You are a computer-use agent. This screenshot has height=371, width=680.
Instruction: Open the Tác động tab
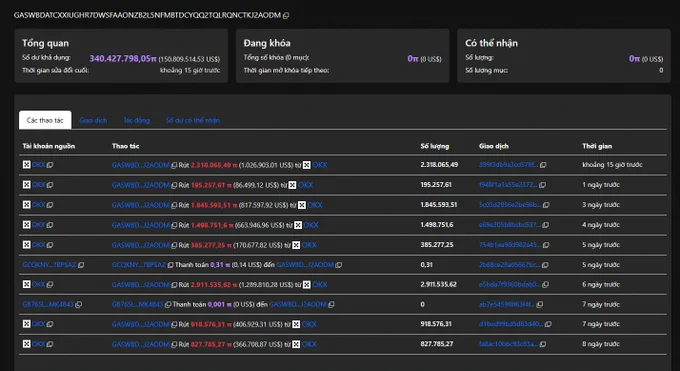(137, 120)
